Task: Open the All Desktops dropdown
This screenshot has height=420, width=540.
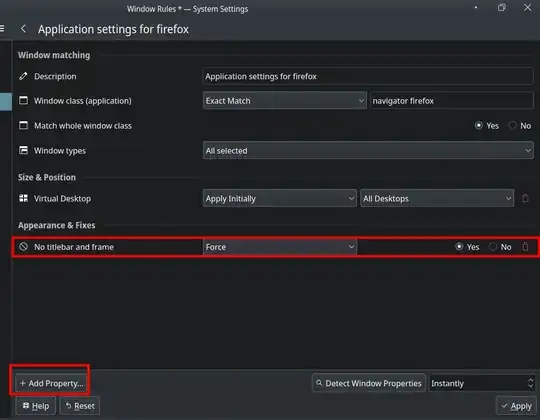Action: click(437, 198)
